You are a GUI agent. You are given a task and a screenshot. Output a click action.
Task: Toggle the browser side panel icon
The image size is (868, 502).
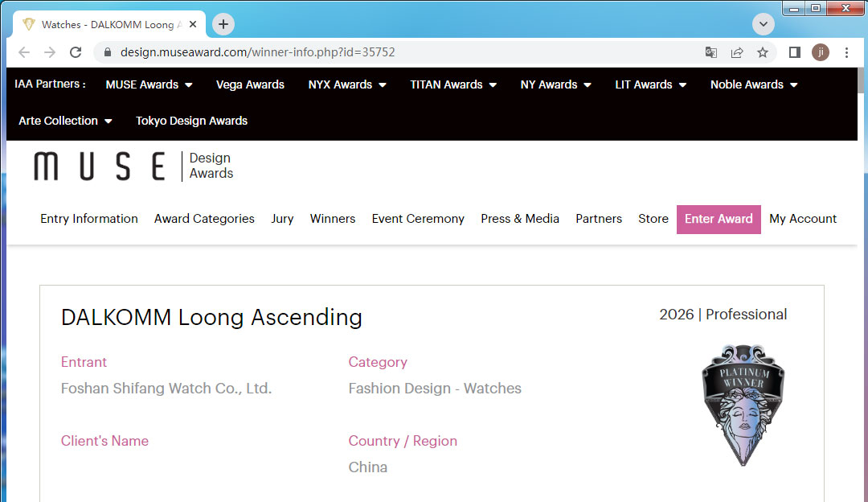(794, 52)
